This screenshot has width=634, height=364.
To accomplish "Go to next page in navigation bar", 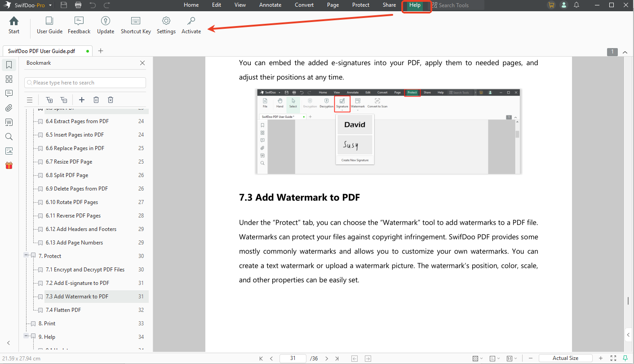I will pos(327,358).
